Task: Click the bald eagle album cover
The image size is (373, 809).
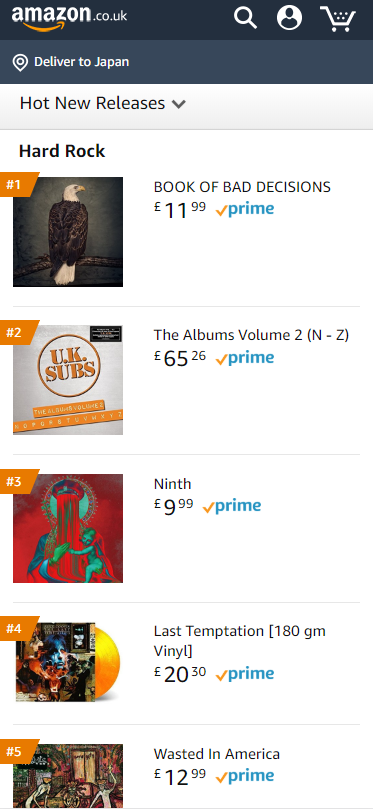Action: click(68, 232)
